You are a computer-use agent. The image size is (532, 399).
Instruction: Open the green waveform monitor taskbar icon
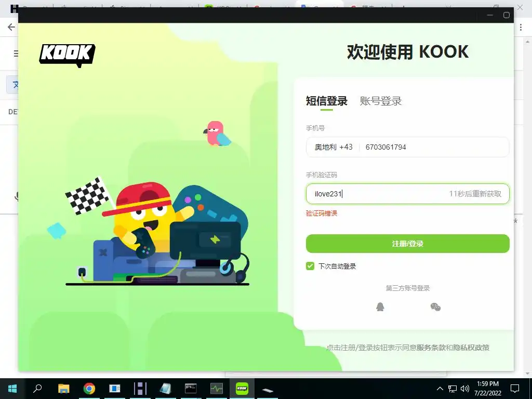[217, 389]
